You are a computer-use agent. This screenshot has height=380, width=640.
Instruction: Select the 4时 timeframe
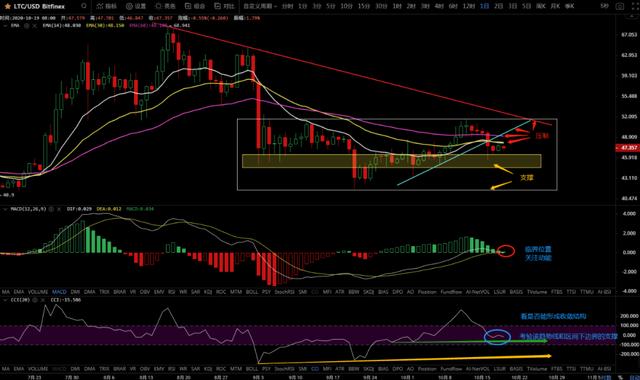tap(439, 6)
